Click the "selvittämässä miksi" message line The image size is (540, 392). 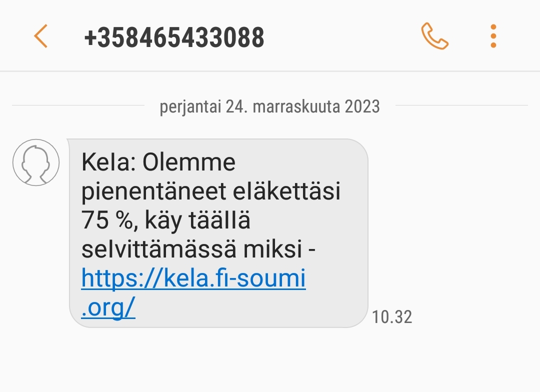198,249
